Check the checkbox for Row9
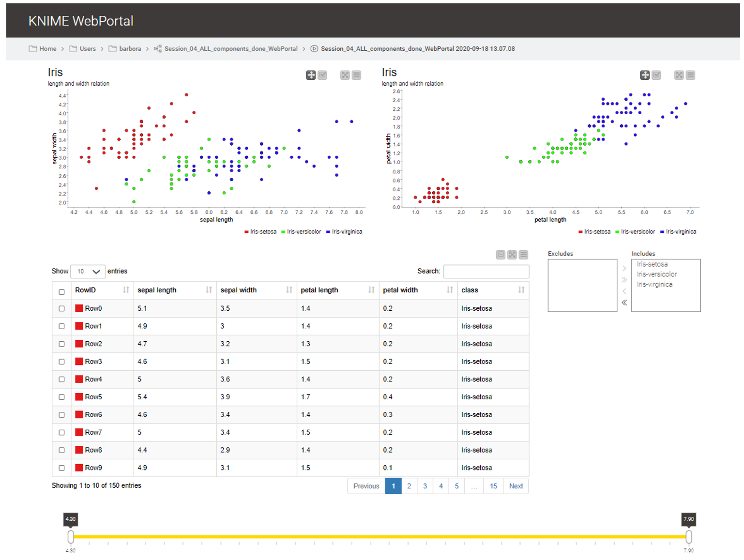744x560 pixels. pos(61,468)
